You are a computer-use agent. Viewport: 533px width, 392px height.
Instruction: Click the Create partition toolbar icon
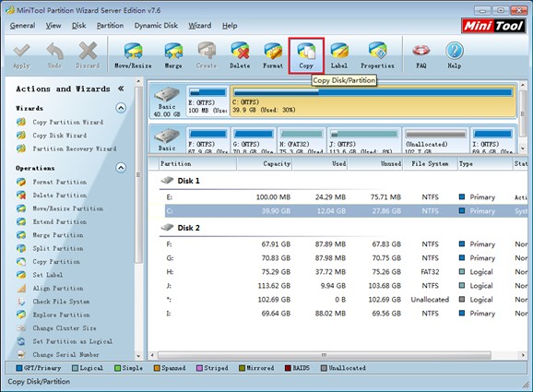pyautogui.click(x=207, y=52)
